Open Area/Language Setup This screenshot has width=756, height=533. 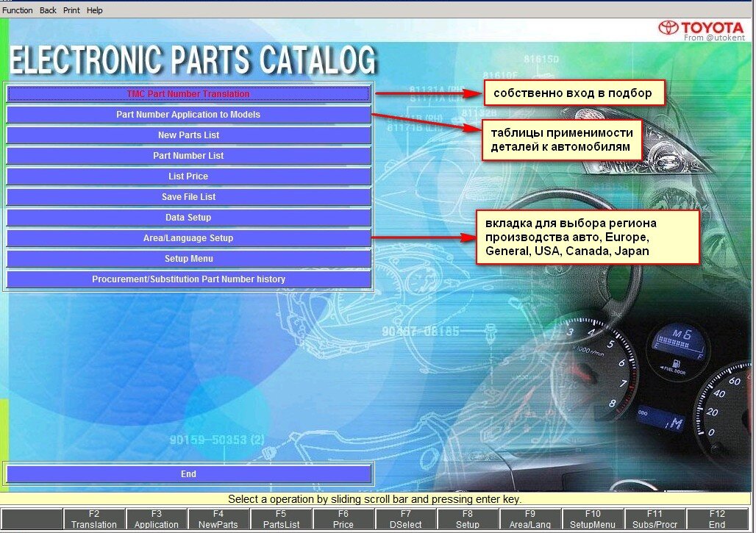pyautogui.click(x=188, y=238)
